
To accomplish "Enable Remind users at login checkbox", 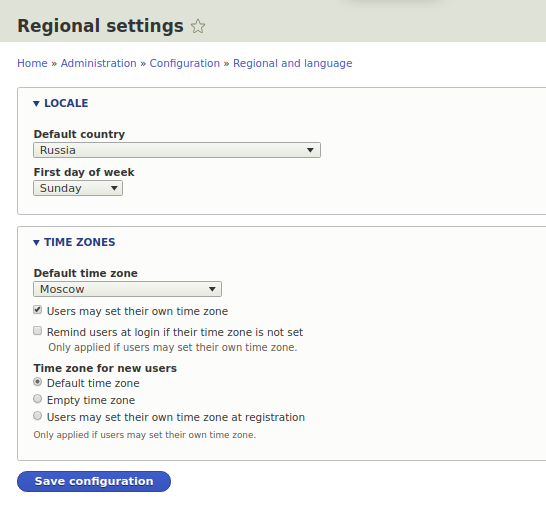I will (x=38, y=331).
